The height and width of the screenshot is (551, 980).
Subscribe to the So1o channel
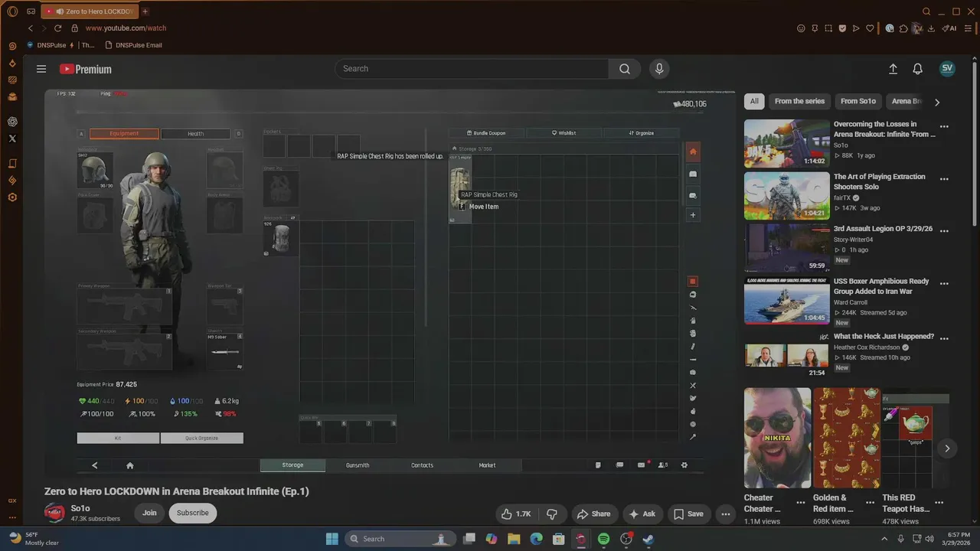coord(193,513)
